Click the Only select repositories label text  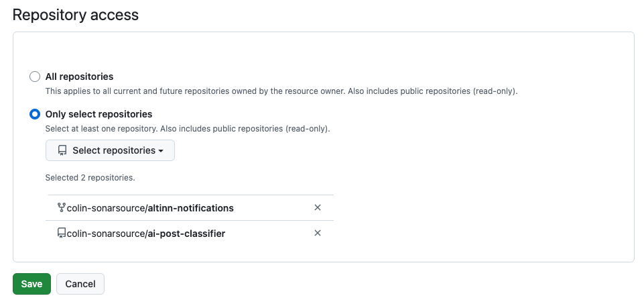(x=99, y=114)
